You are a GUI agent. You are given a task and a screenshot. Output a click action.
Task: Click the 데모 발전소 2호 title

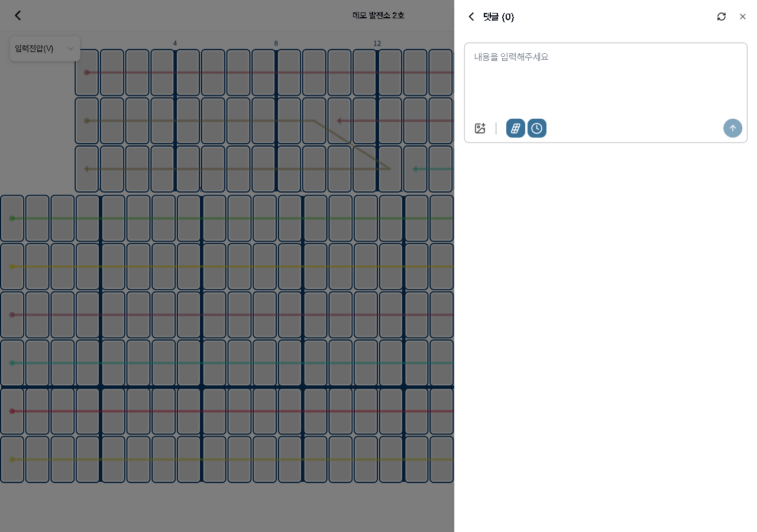pos(378,15)
